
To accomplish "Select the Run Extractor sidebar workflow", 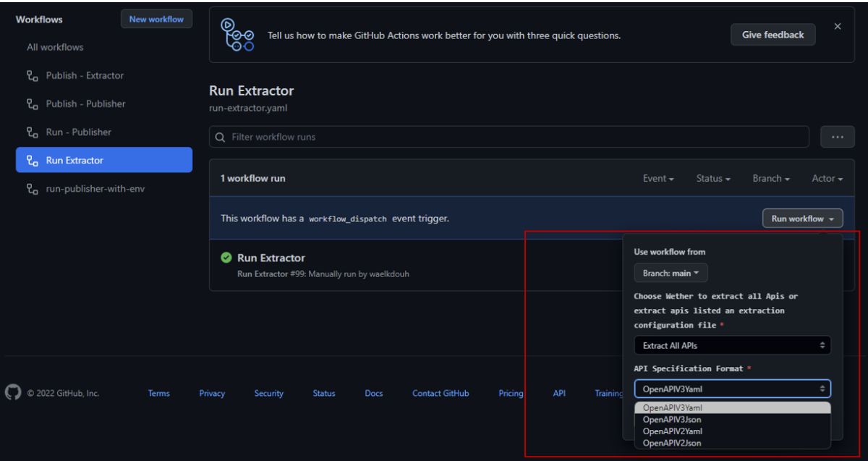I will pos(103,160).
